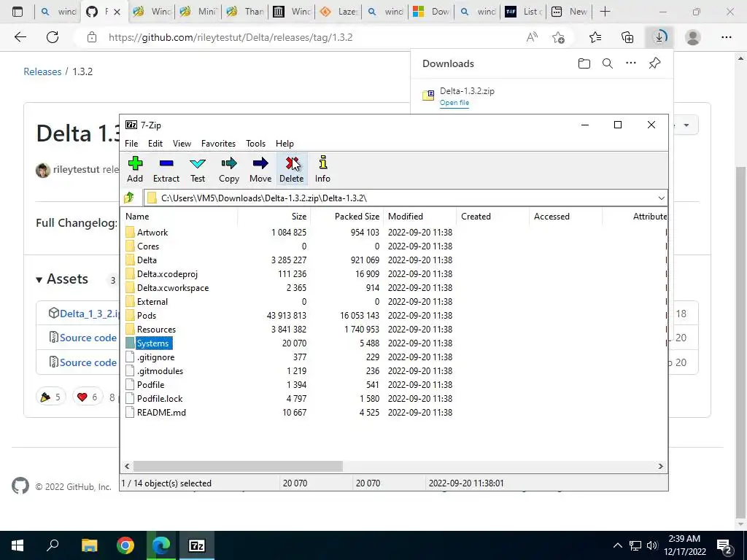
Task: Sort by Modified column header
Action: click(419, 216)
